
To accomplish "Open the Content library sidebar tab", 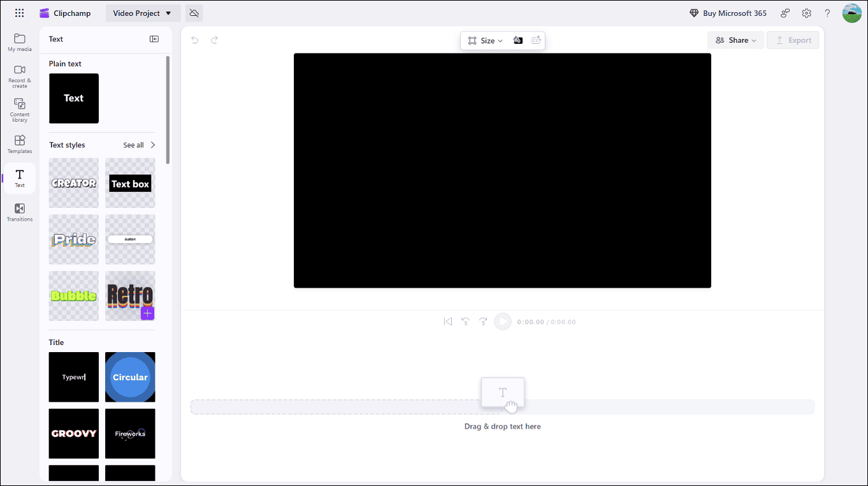I will click(20, 110).
